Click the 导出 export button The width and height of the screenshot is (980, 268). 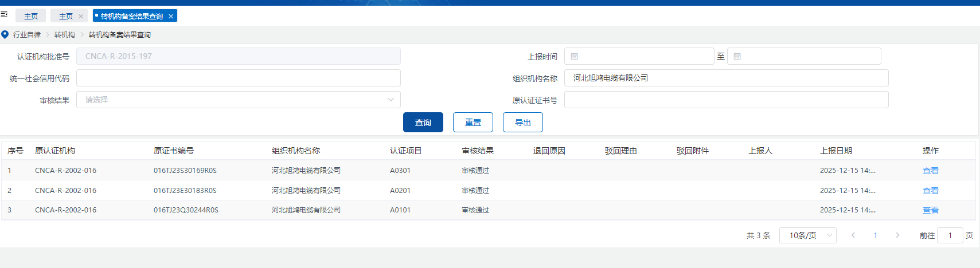point(522,123)
